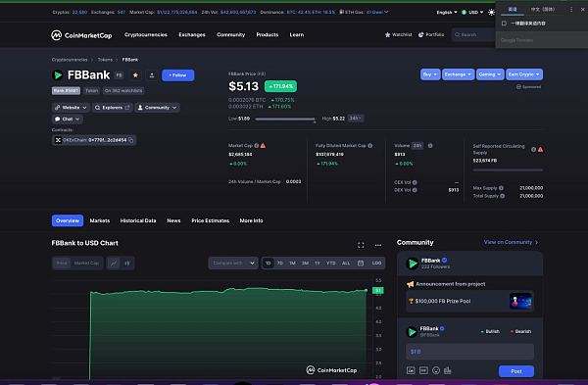Open the Gaming dropdown button
Screen dimensions: 588x385
490,74
